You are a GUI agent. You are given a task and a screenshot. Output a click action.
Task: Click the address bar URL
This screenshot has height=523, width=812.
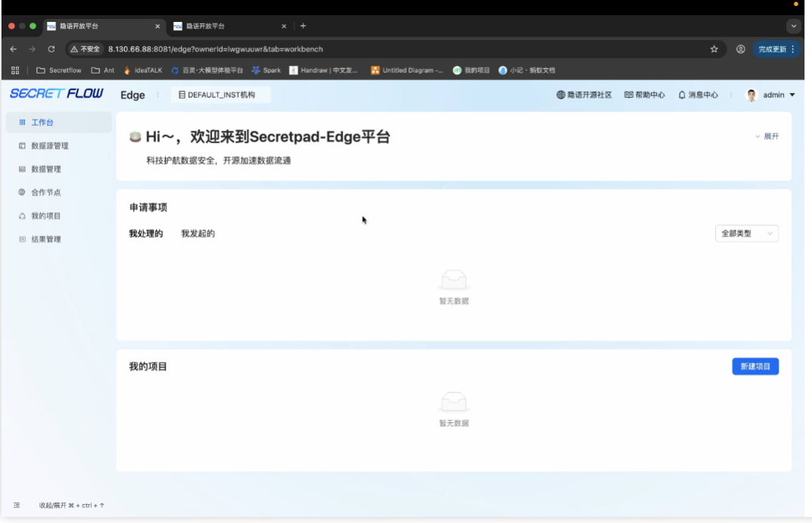click(215, 49)
